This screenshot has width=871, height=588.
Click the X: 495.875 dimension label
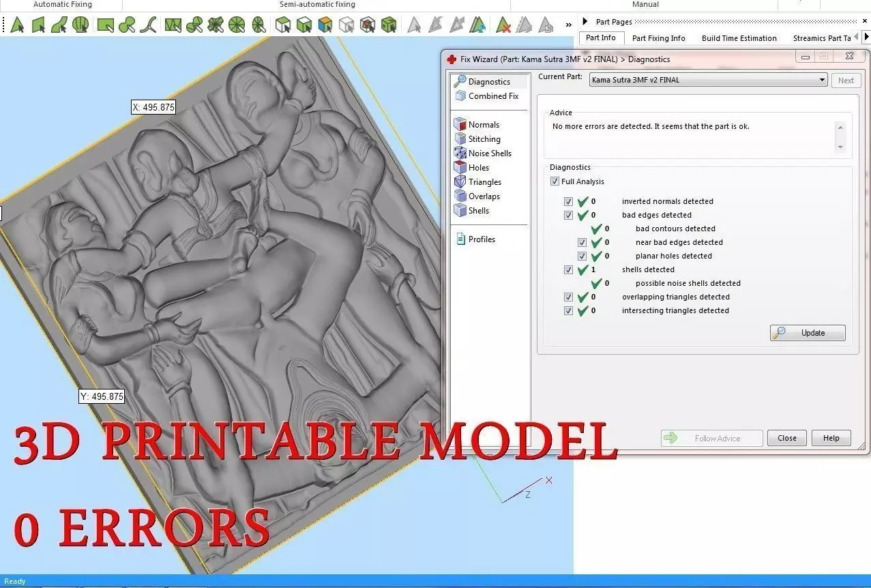153,107
